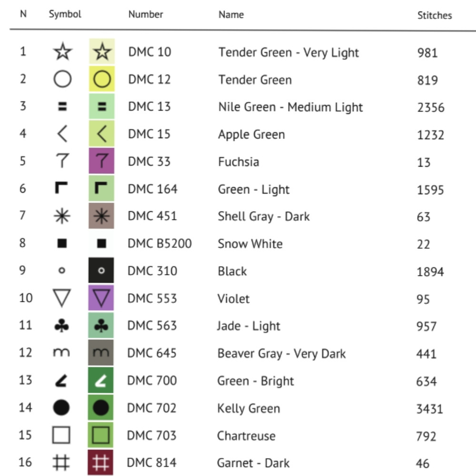Select the club symbol for Jade Light
The width and height of the screenshot is (476, 476).
(62, 326)
